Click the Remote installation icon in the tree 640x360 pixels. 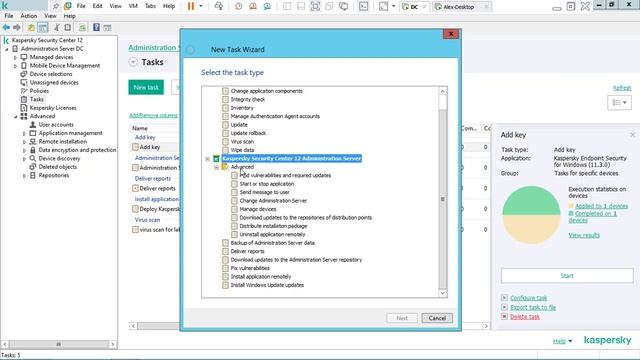click(x=33, y=141)
